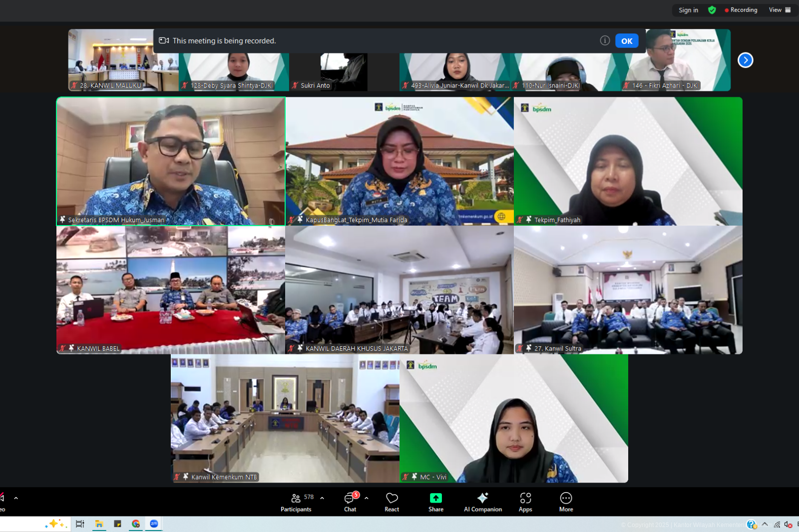Click OK on the recording notice
The height and width of the screenshot is (532, 799).
tap(627, 41)
